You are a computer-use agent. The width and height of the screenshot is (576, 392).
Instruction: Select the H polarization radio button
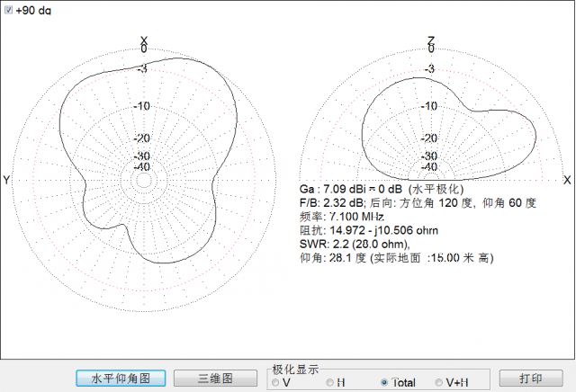(330, 382)
